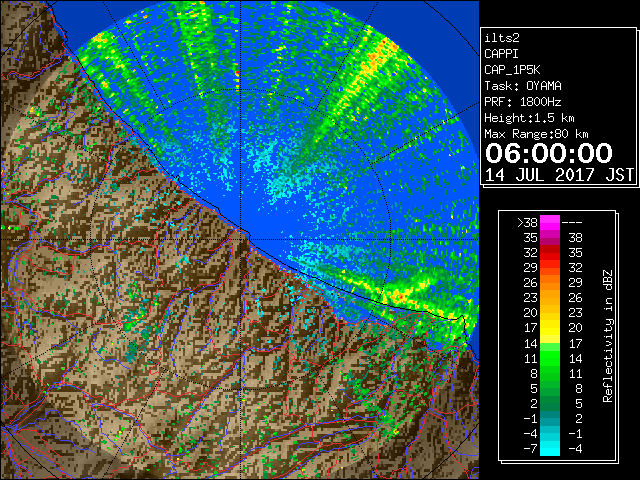The width and height of the screenshot is (640, 480).
Task: Click the '>38' legend label
Action: pos(527,222)
